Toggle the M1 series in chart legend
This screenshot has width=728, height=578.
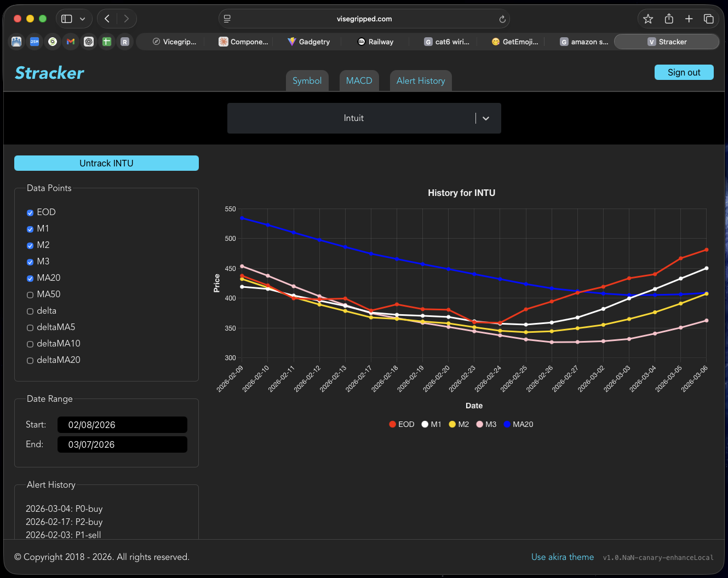click(x=431, y=424)
